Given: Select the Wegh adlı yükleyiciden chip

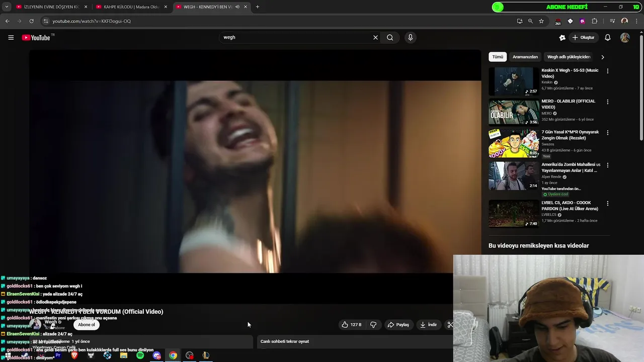Looking at the screenshot, I should pos(569,57).
